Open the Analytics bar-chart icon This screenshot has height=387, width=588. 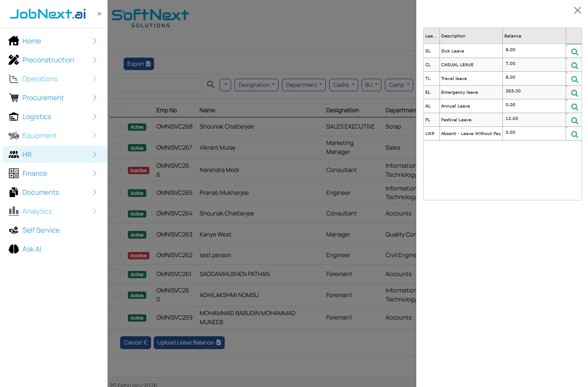tap(13, 211)
